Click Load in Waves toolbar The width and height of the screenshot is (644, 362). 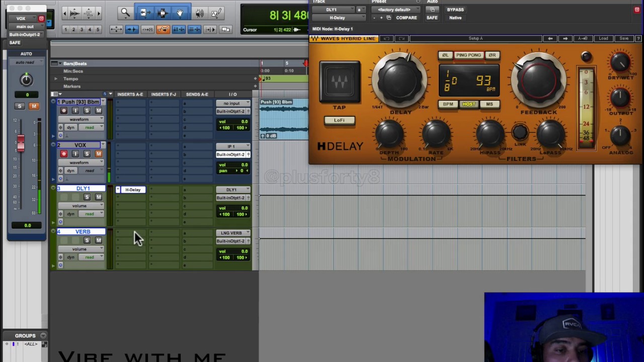pyautogui.click(x=603, y=38)
